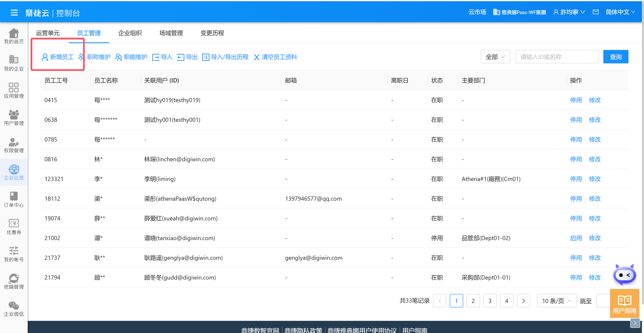Expand the 全部 status filter dropdown
Viewport: 644px width, 333px height.
[x=495, y=57]
